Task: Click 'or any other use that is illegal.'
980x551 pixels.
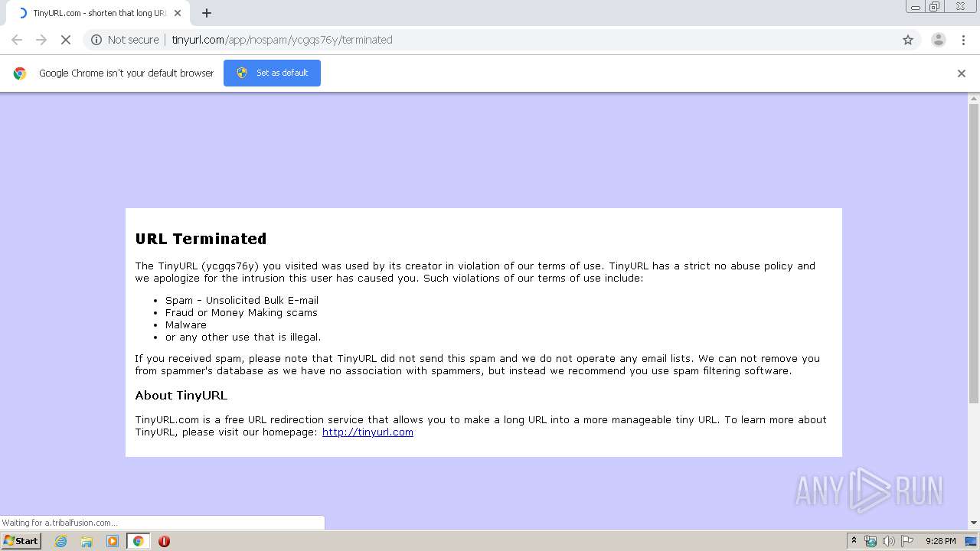Action: click(x=243, y=337)
